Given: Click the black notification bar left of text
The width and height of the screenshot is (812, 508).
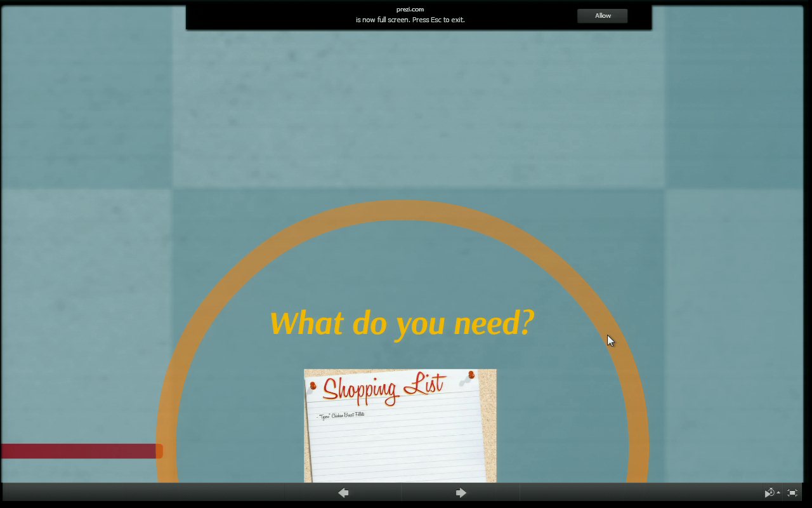Looking at the screenshot, I should pos(266,17).
